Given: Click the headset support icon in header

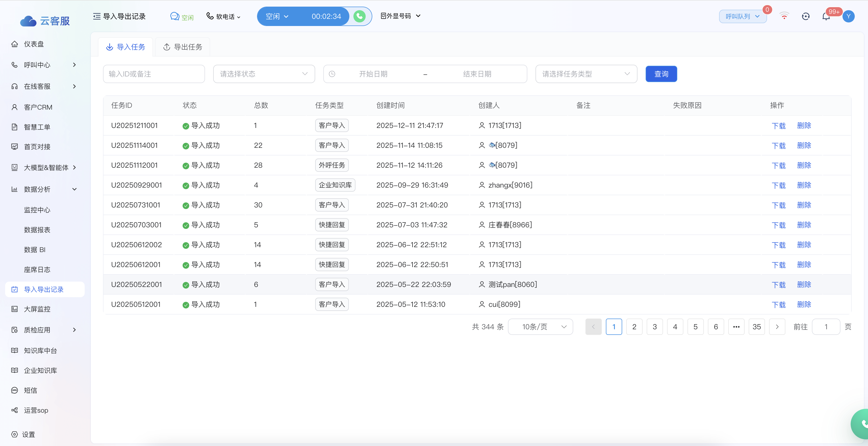Looking at the screenshot, I should click(x=805, y=17).
